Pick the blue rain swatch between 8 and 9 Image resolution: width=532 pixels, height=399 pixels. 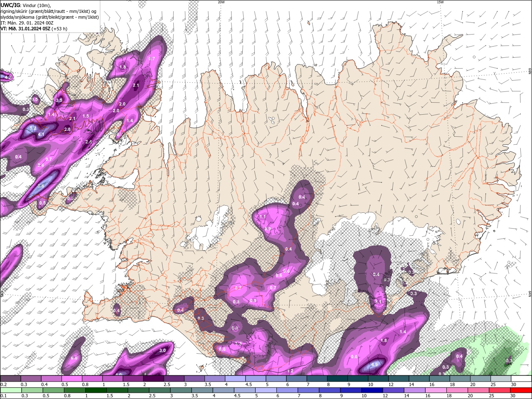329,390
